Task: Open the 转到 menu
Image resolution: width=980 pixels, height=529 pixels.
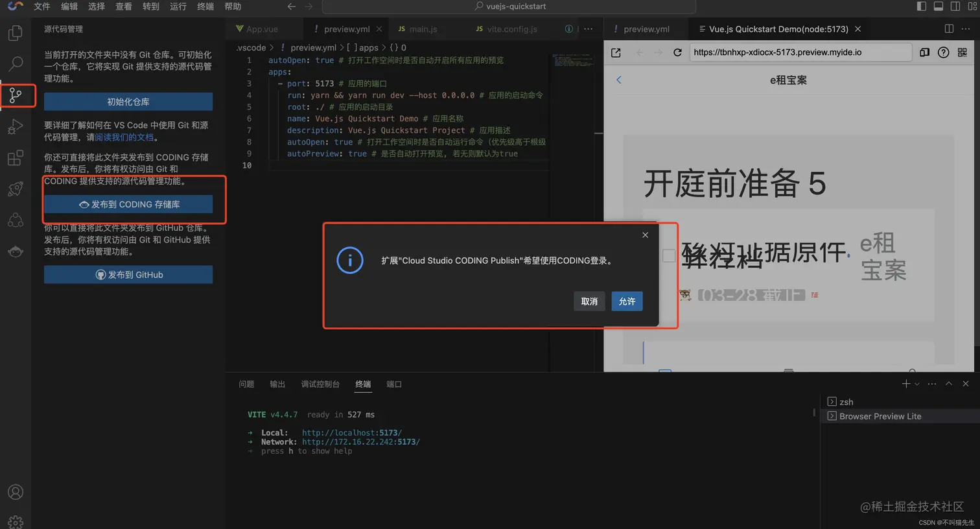Action: pyautogui.click(x=151, y=6)
